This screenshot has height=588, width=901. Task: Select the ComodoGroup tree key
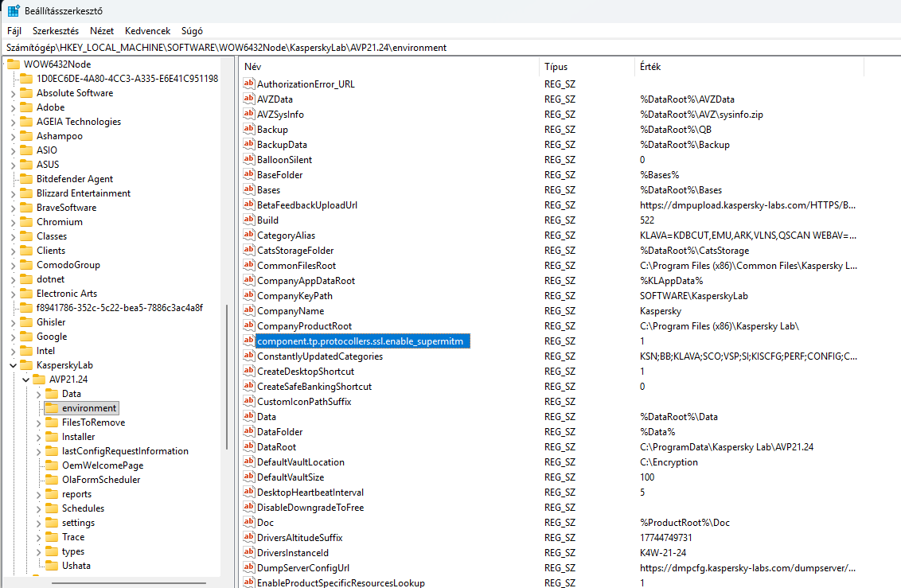point(68,265)
